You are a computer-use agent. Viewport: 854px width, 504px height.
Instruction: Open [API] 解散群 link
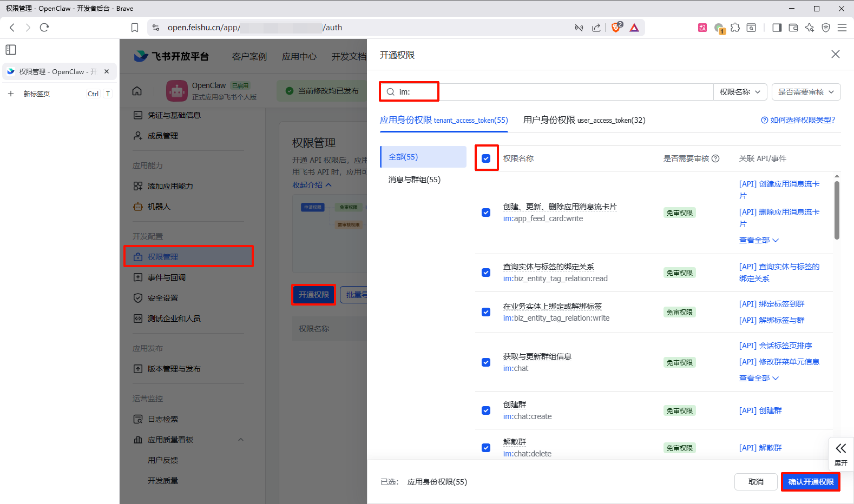coord(760,448)
